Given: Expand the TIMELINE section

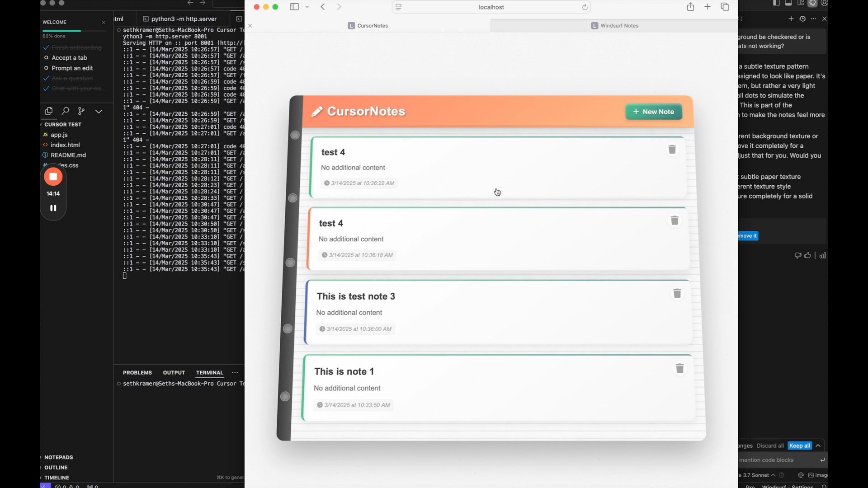Looking at the screenshot, I should pyautogui.click(x=57, y=478).
